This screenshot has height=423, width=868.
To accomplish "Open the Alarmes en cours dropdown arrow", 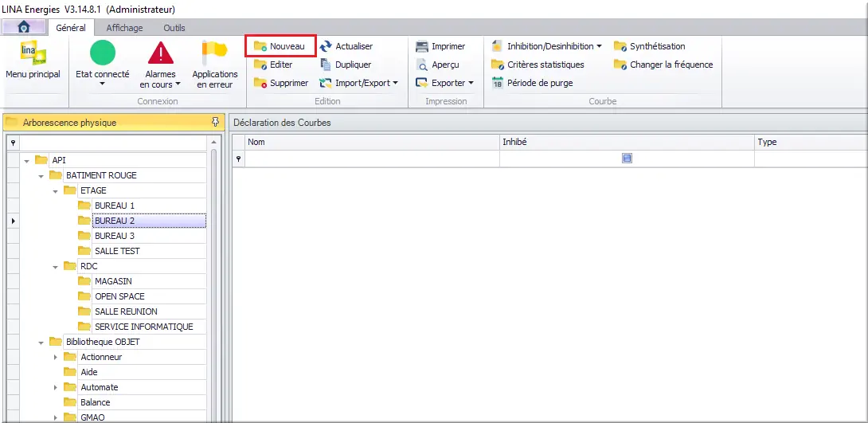I will pyautogui.click(x=178, y=84).
